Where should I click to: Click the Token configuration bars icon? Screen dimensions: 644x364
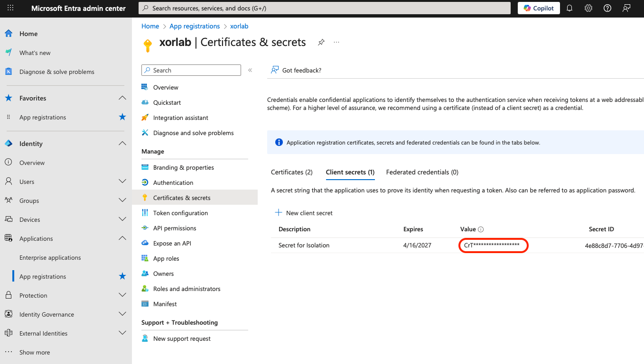pyautogui.click(x=145, y=213)
